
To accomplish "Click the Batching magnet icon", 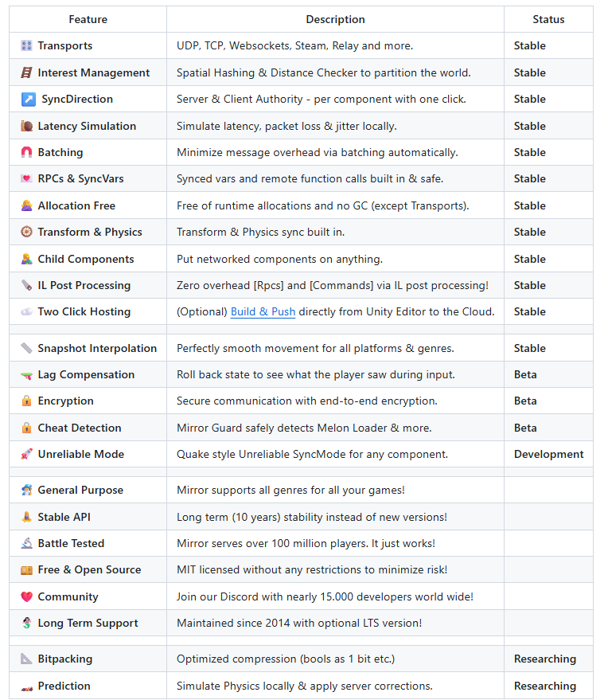I will 27,152.
